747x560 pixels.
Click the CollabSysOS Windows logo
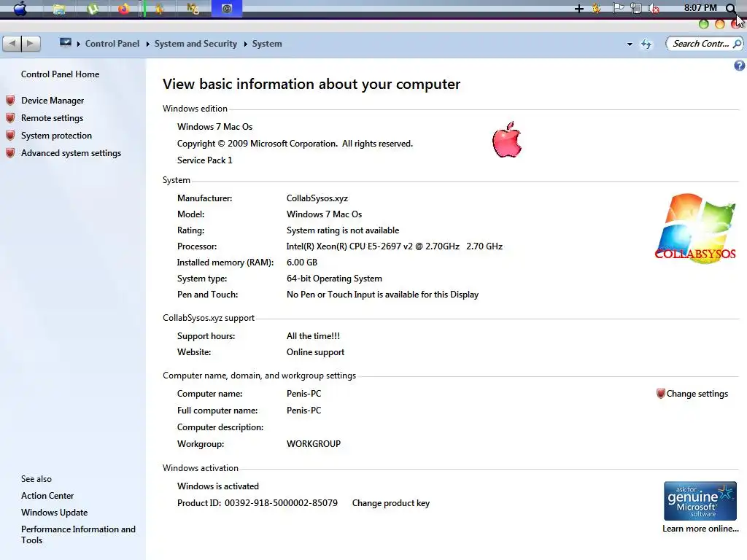pos(695,228)
